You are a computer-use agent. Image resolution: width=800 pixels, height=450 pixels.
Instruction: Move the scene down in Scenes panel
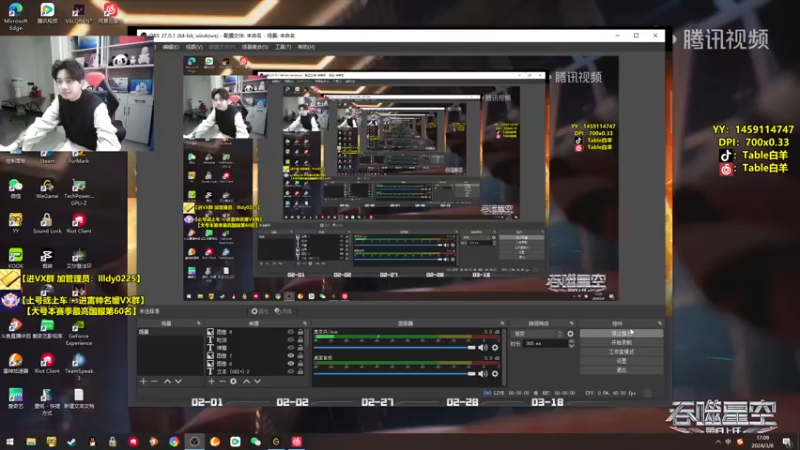[x=178, y=381]
